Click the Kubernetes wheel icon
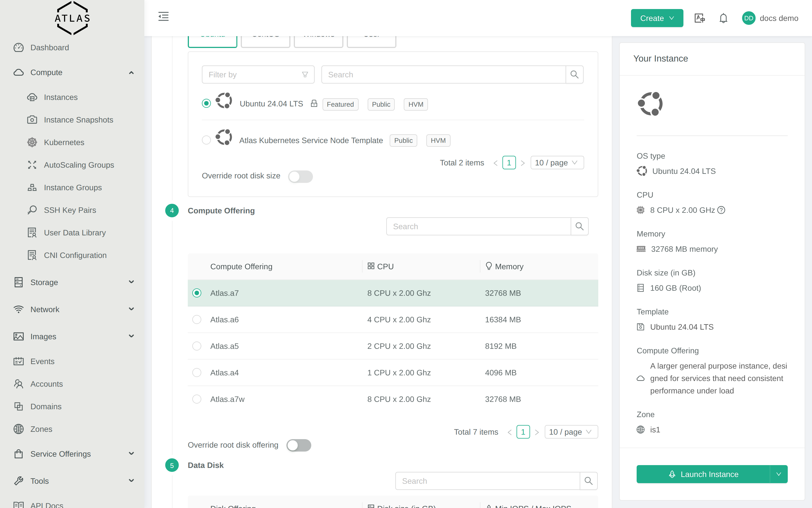 click(x=32, y=143)
